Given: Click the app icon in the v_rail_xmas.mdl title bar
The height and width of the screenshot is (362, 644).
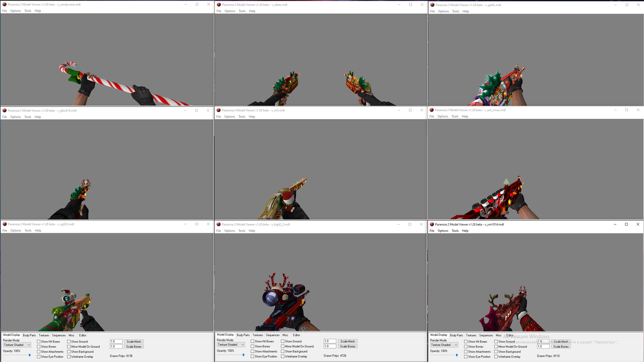Looking at the screenshot, I should pos(432,110).
